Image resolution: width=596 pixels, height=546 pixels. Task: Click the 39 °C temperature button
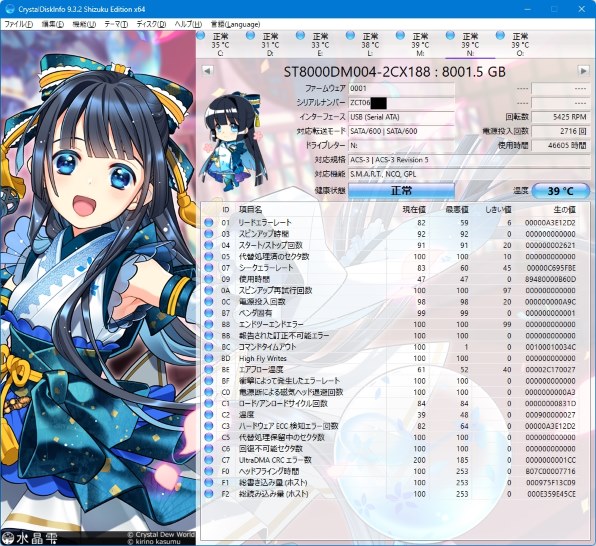coord(560,191)
